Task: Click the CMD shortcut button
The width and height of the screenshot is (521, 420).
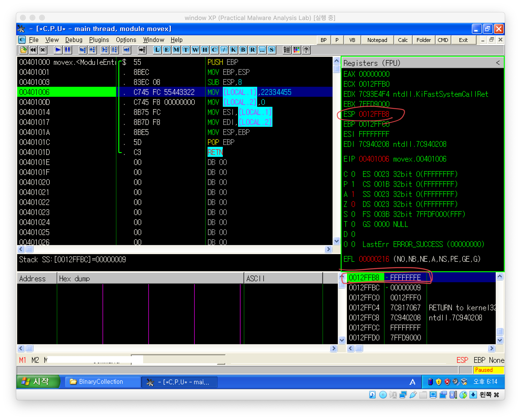Action: click(x=443, y=40)
